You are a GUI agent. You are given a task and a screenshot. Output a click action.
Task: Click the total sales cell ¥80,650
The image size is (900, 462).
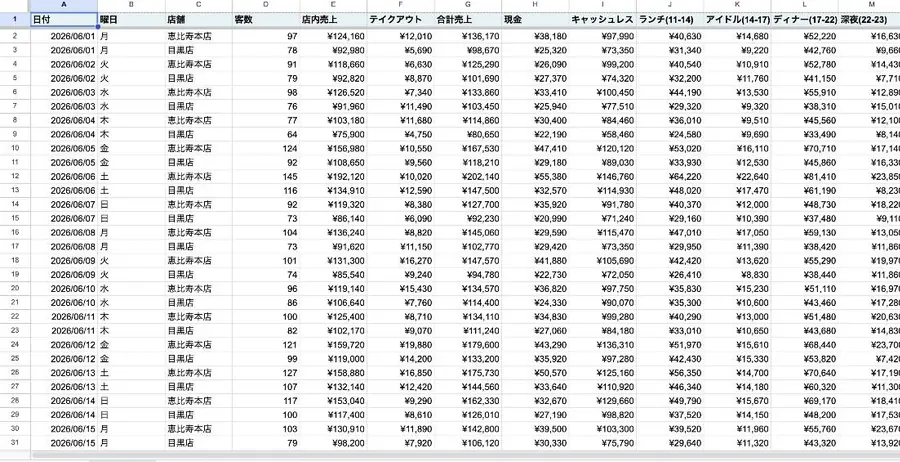(x=468, y=134)
